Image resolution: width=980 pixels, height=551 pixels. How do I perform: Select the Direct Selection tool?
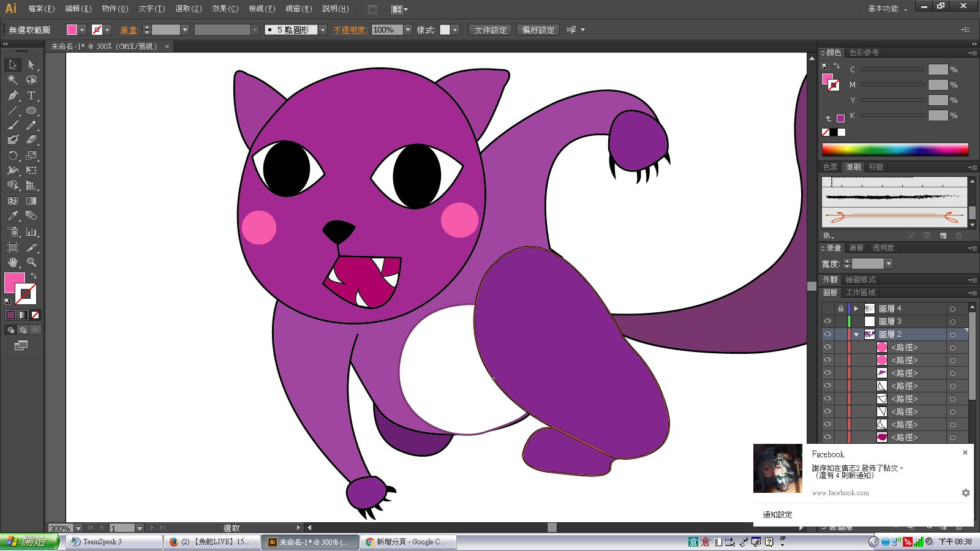pyautogui.click(x=31, y=65)
